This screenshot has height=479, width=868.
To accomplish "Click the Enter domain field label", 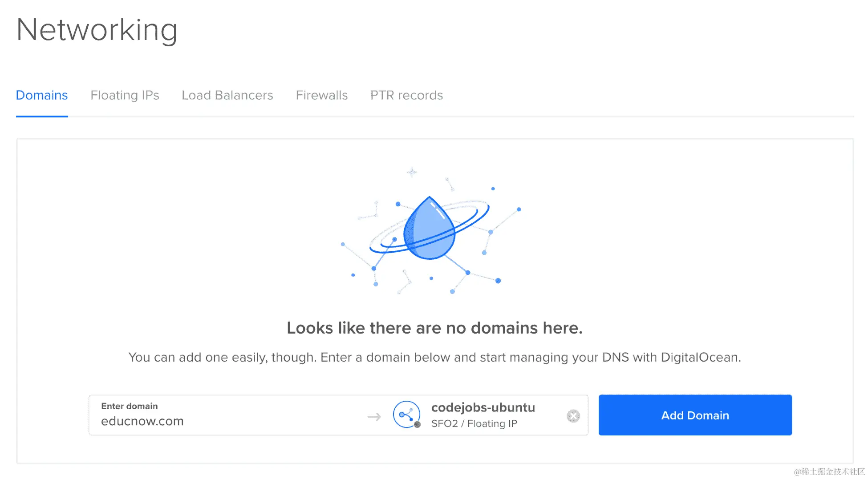I will pyautogui.click(x=130, y=406).
